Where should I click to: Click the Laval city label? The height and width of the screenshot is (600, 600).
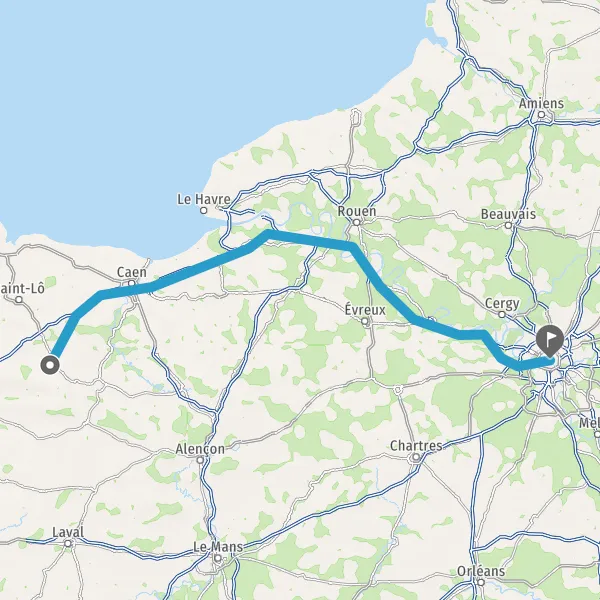[x=68, y=532]
